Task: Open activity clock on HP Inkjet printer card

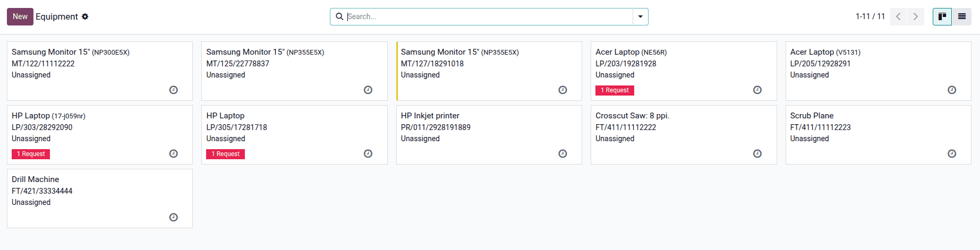Action: pos(563,154)
